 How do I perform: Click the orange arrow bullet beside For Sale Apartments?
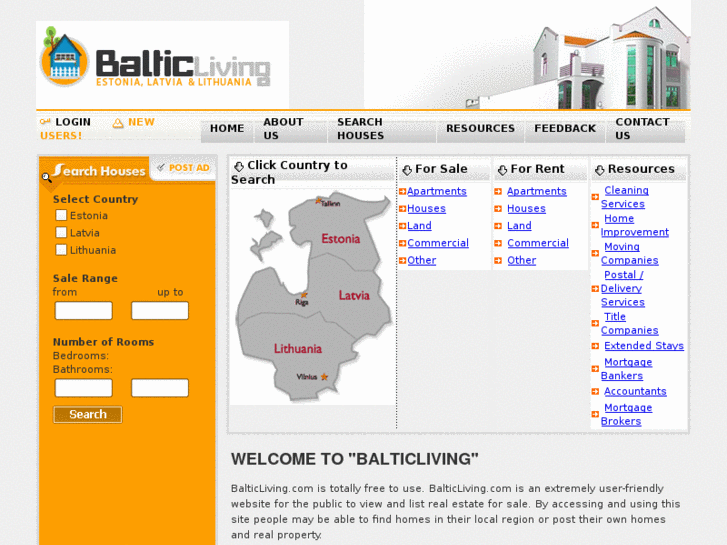402,191
